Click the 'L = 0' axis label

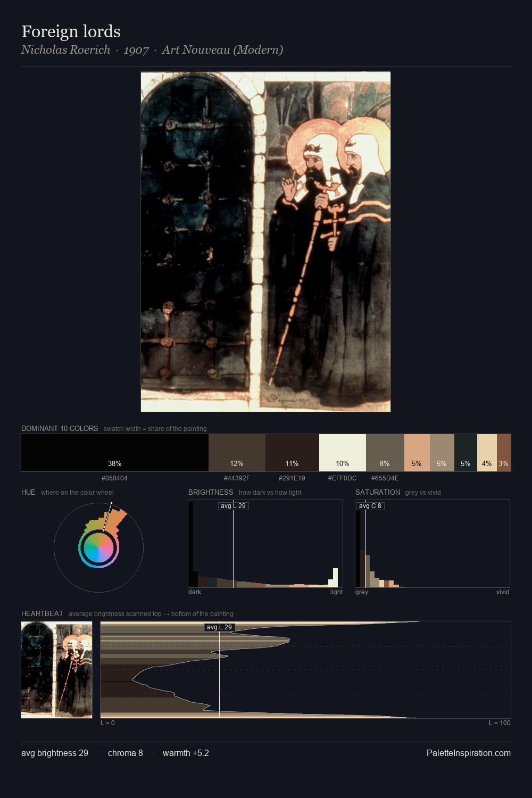point(107,723)
